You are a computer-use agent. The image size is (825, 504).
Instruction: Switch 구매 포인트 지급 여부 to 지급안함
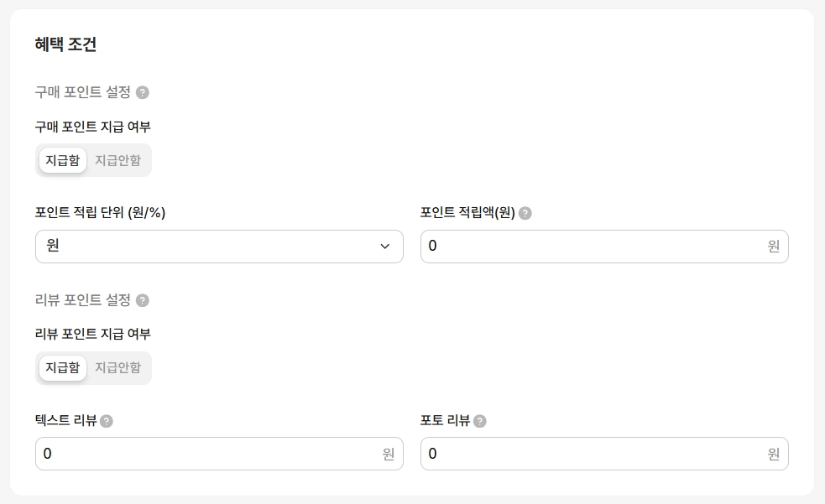click(x=117, y=160)
